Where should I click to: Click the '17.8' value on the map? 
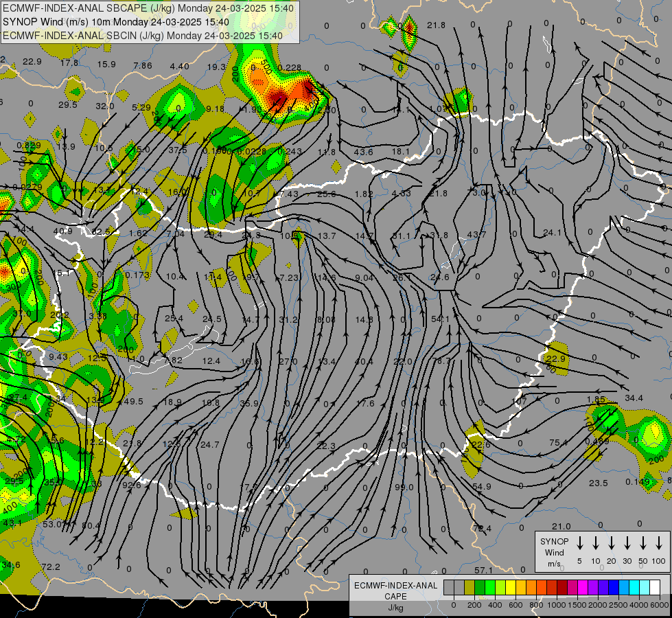(69, 62)
